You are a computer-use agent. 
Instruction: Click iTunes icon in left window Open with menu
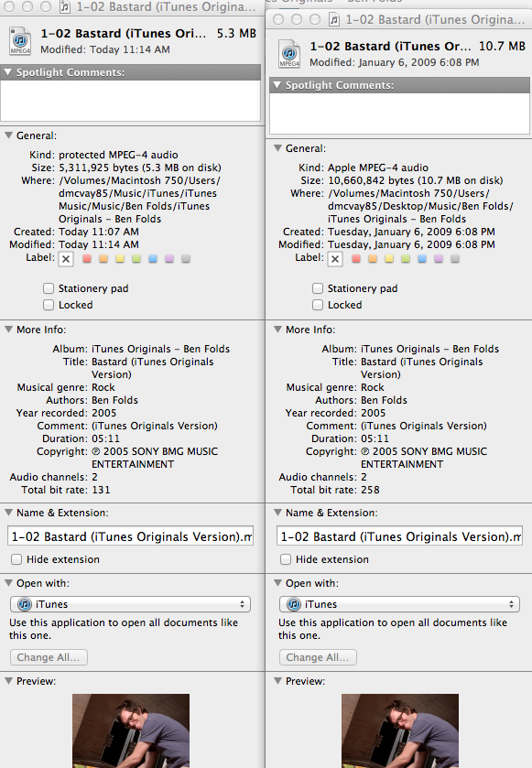coord(25,604)
